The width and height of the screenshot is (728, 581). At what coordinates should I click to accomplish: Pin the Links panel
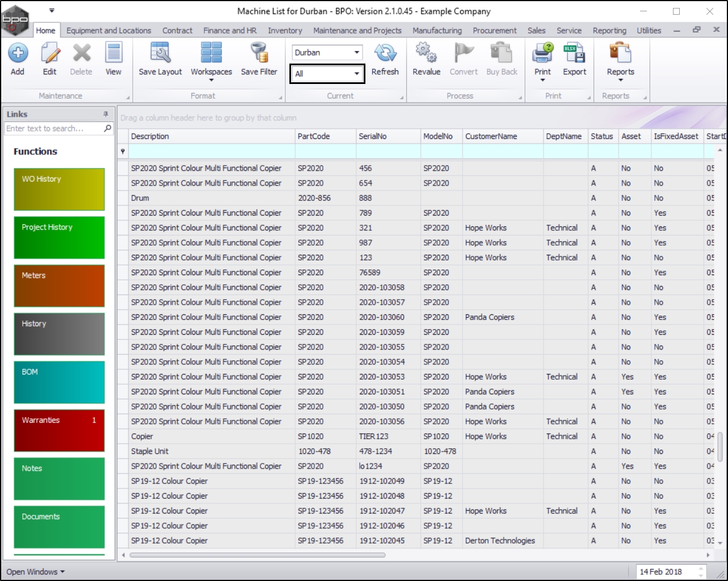106,114
